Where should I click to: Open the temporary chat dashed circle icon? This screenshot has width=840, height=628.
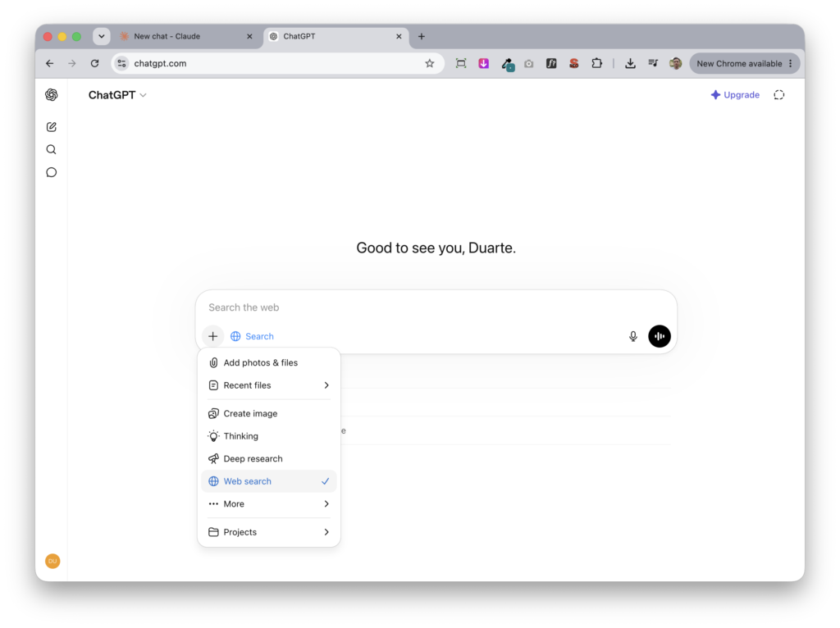tap(779, 95)
